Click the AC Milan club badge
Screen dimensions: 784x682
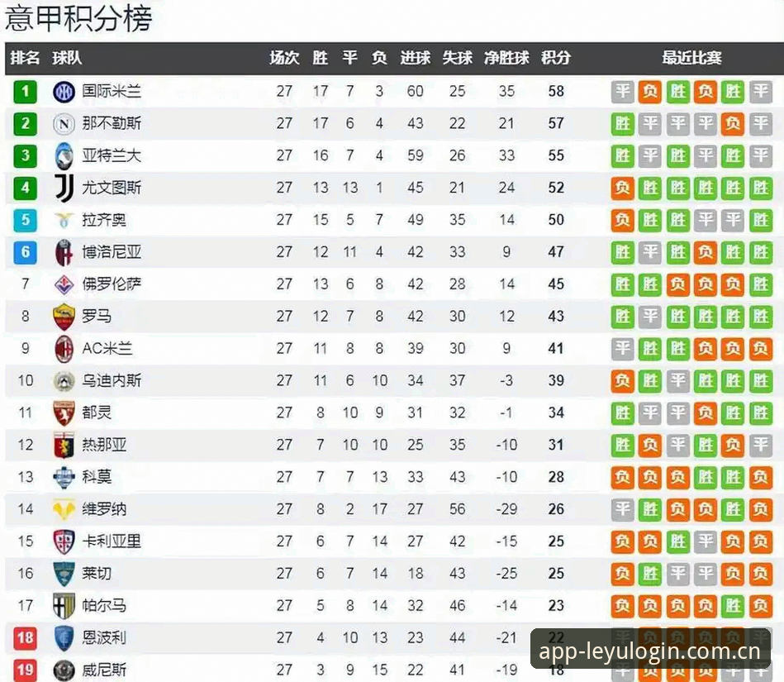[64, 349]
